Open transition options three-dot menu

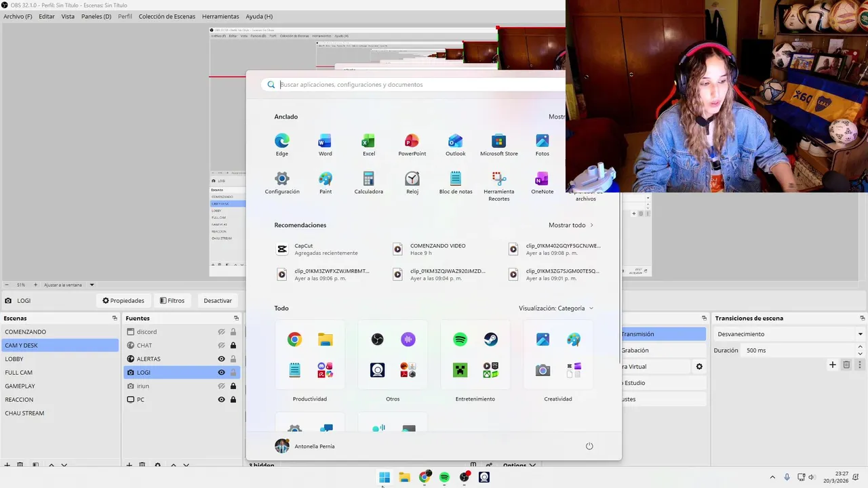tap(859, 365)
